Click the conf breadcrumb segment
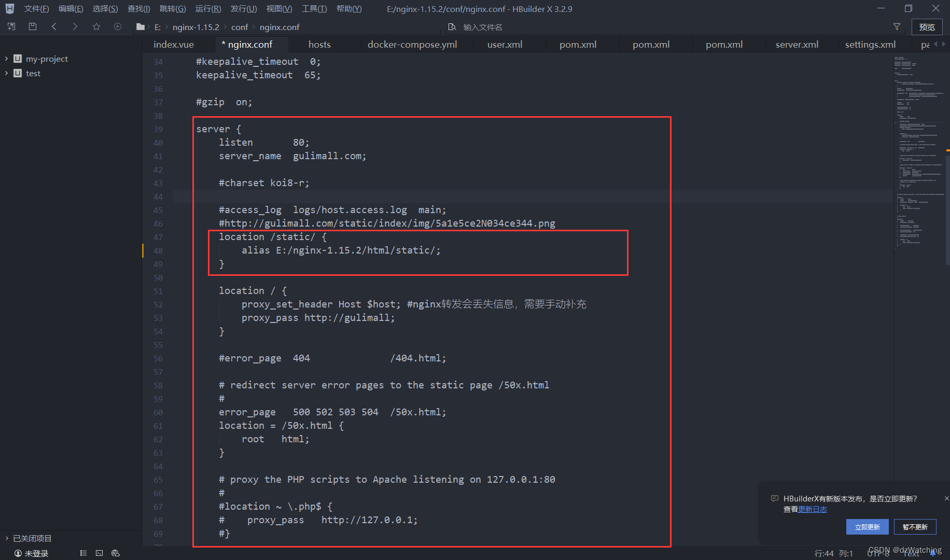This screenshot has width=950, height=560. click(240, 27)
